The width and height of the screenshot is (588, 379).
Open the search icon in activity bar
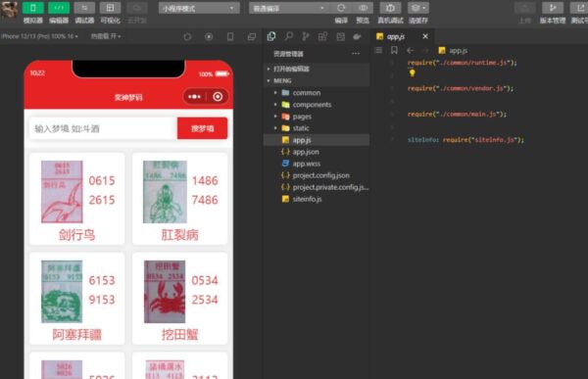(288, 36)
